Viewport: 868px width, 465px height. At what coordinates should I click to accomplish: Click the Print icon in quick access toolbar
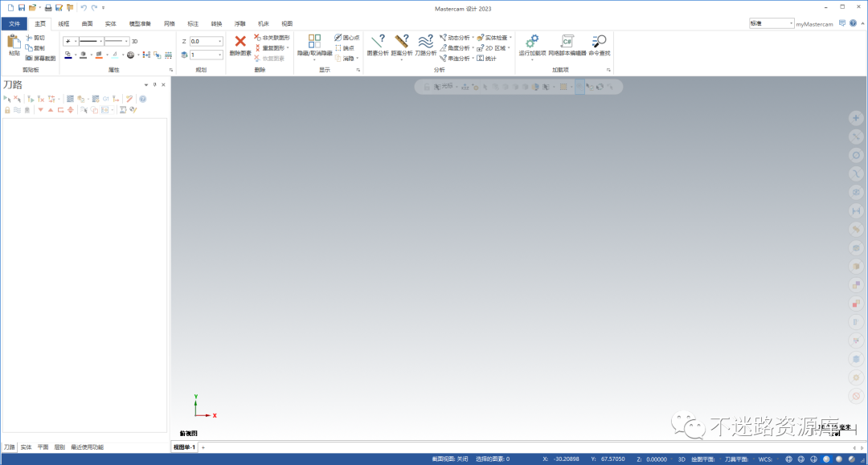click(x=48, y=8)
